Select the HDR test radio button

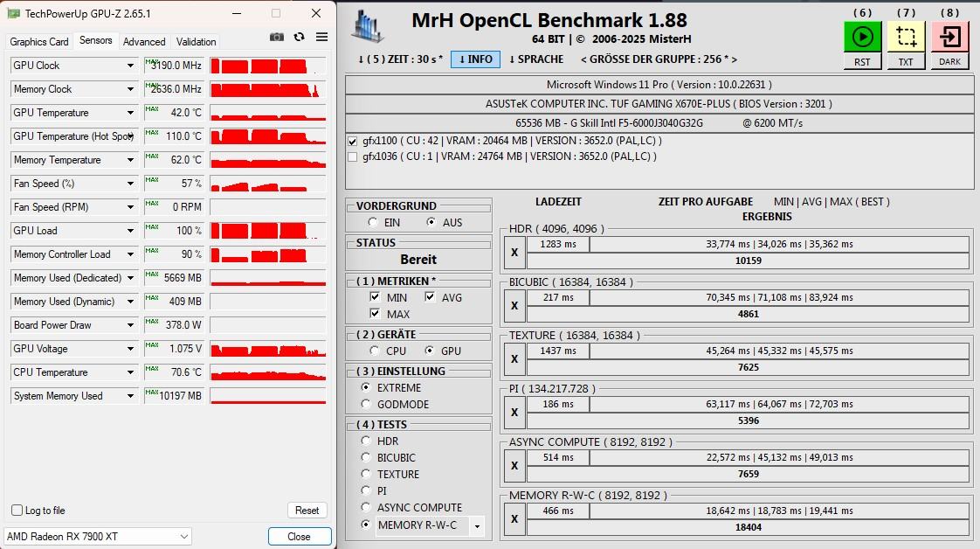366,441
